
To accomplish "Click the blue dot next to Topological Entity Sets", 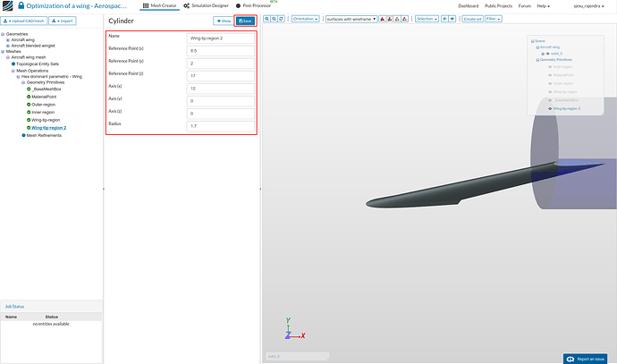I will pyautogui.click(x=13, y=63).
